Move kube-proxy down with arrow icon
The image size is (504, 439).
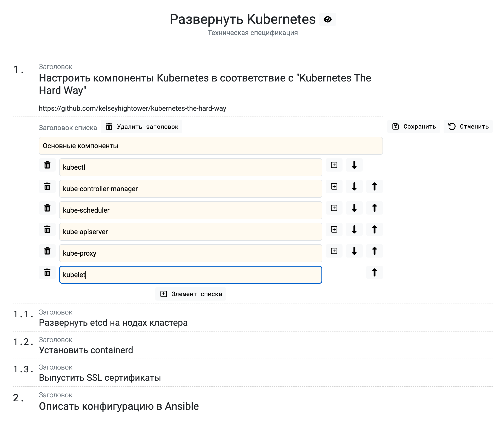pos(354,251)
